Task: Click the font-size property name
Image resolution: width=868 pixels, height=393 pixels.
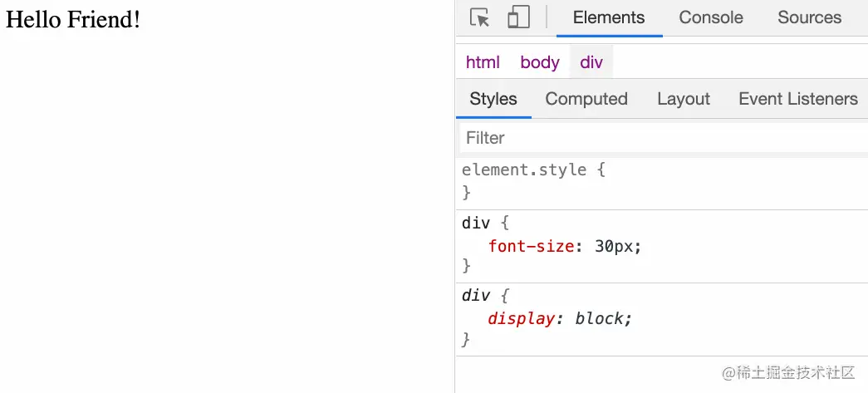Action: pyautogui.click(x=531, y=246)
